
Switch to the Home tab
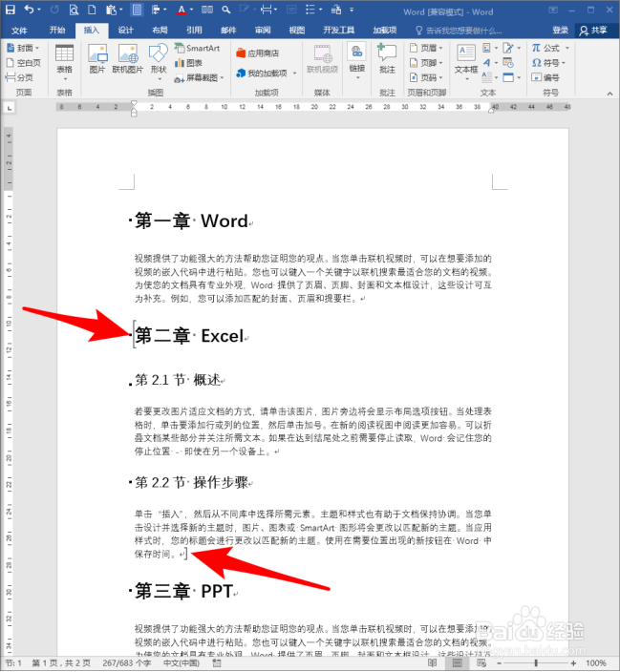pos(57,30)
